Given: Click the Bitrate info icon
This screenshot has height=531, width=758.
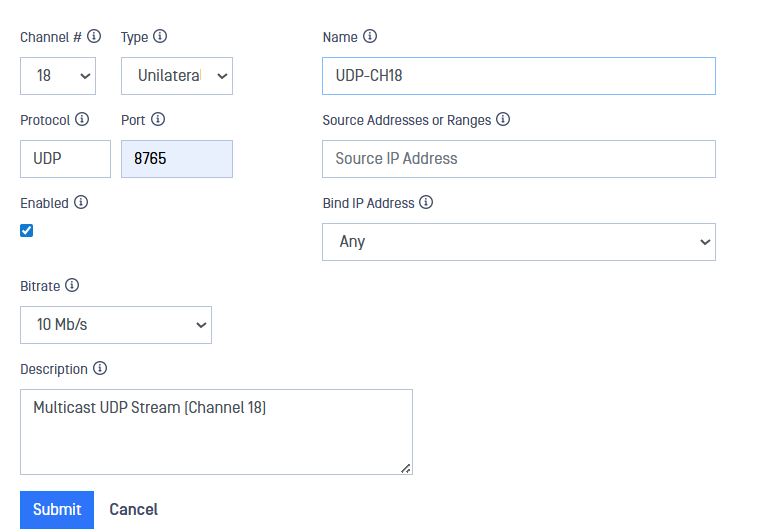Looking at the screenshot, I should [x=72, y=285].
